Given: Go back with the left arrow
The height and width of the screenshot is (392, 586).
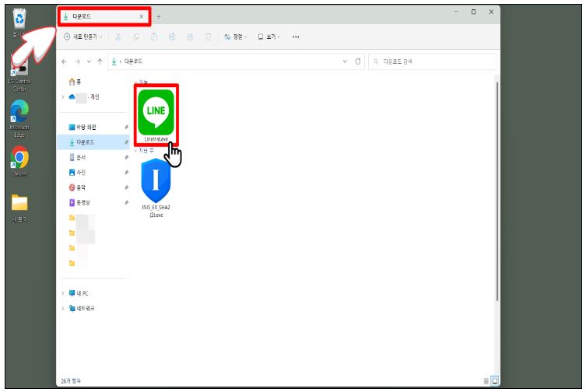Looking at the screenshot, I should (x=65, y=61).
